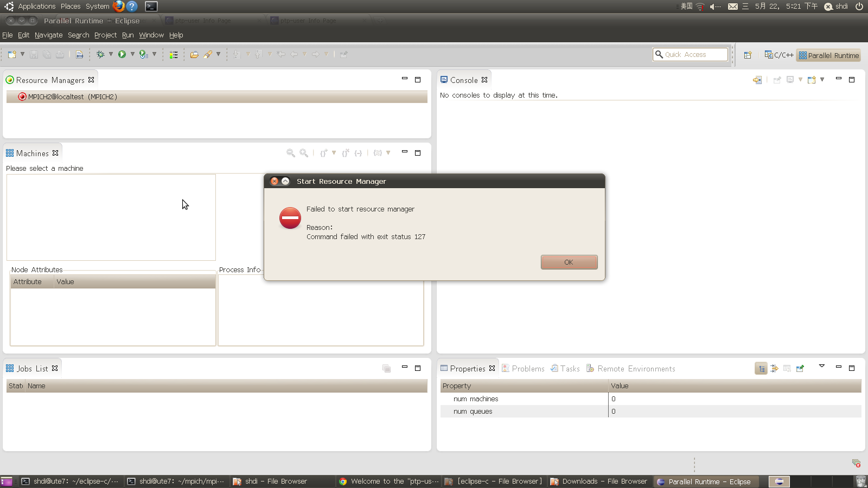The width and height of the screenshot is (868, 488).
Task: Click the Debug bug icon
Action: 100,54
